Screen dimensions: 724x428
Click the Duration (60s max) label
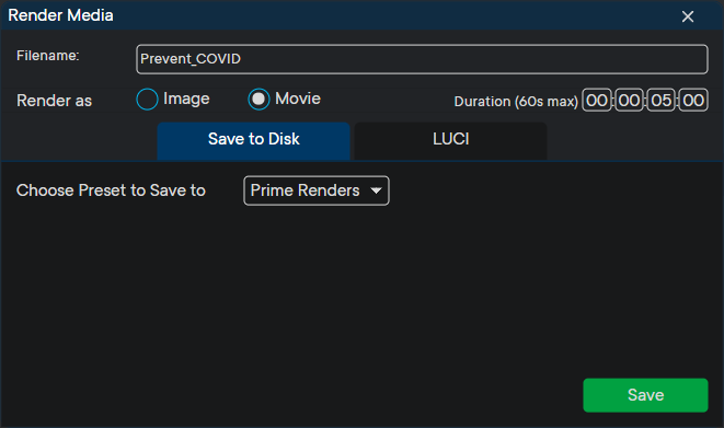tap(516, 101)
